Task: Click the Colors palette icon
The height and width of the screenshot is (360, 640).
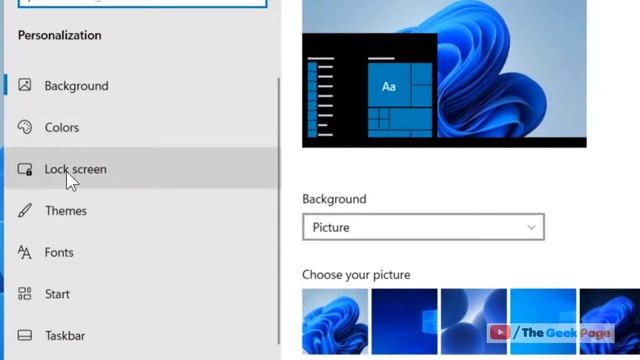Action: [x=24, y=127]
